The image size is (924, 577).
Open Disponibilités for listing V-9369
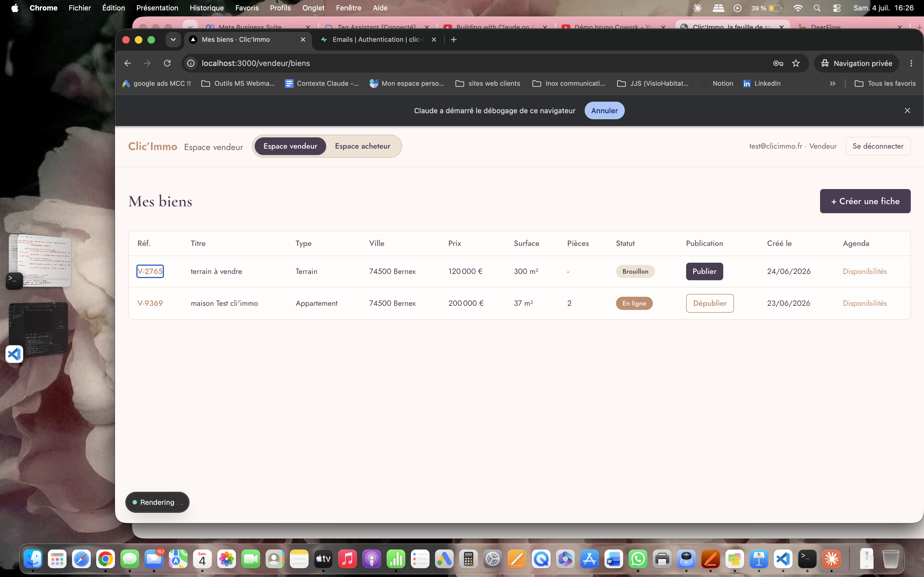865,303
